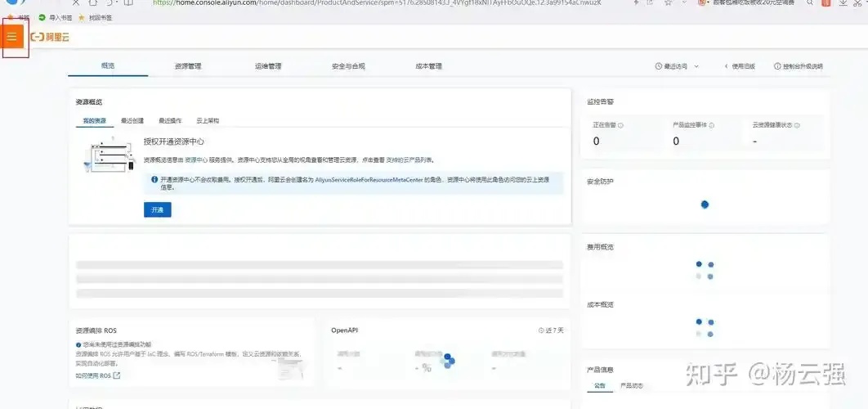The height and width of the screenshot is (409, 868).
Task: Click the 产品监控事件 count value
Action: click(x=676, y=142)
